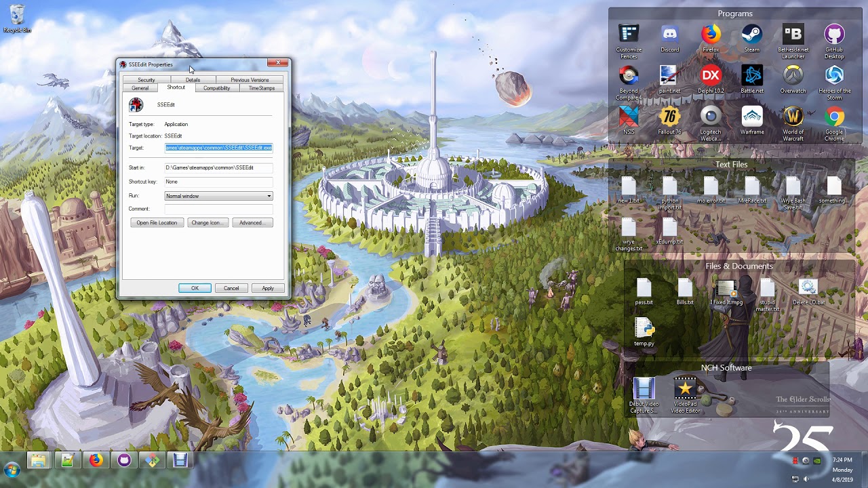Open Windows Explorer from the taskbar
Image resolution: width=868 pixels, height=488 pixels.
coord(39,461)
